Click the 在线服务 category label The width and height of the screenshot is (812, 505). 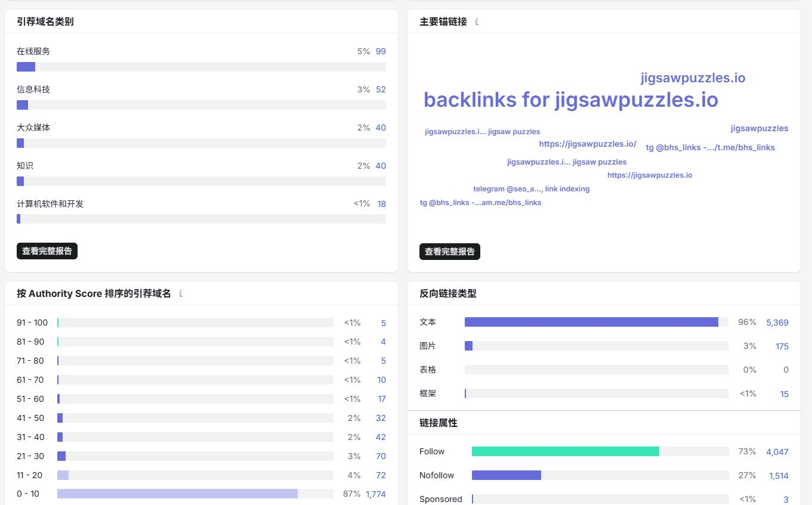coord(33,51)
